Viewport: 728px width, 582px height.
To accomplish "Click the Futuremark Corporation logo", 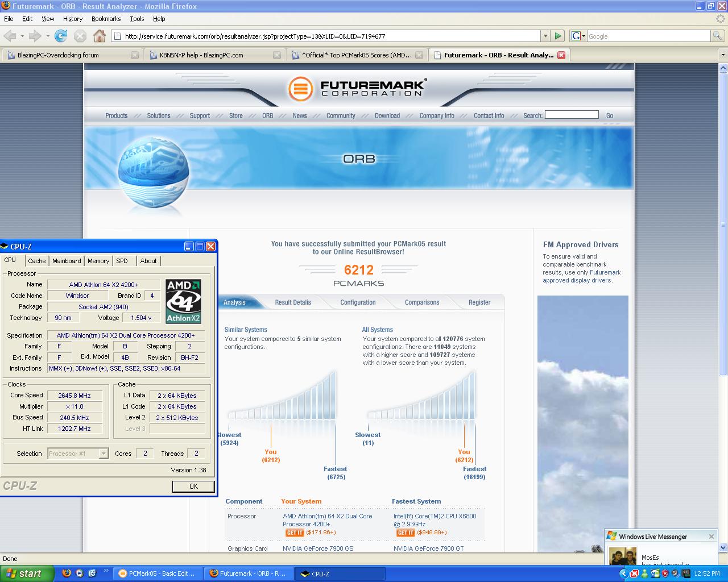I will point(357,88).
